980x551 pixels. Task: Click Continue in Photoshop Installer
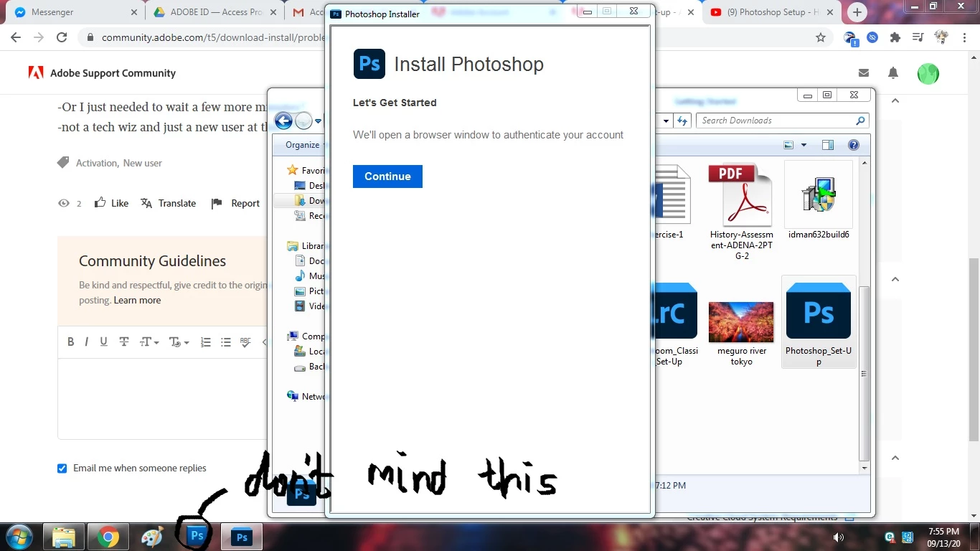[x=387, y=176]
